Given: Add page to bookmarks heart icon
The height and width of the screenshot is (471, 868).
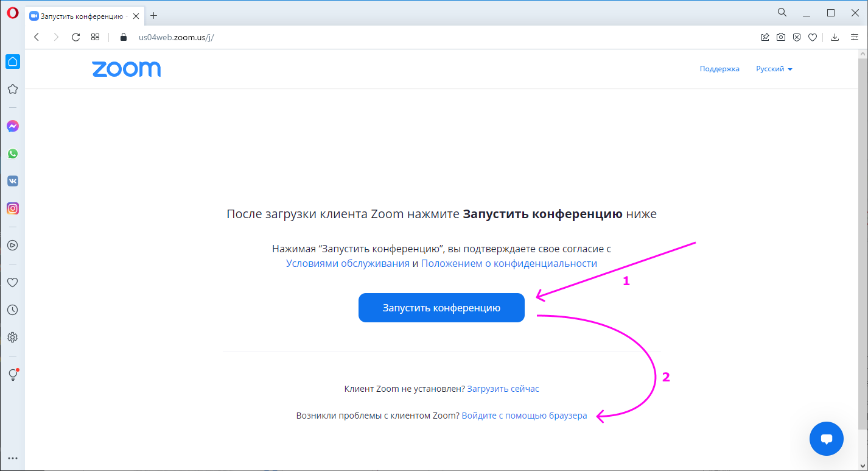Looking at the screenshot, I should point(813,37).
